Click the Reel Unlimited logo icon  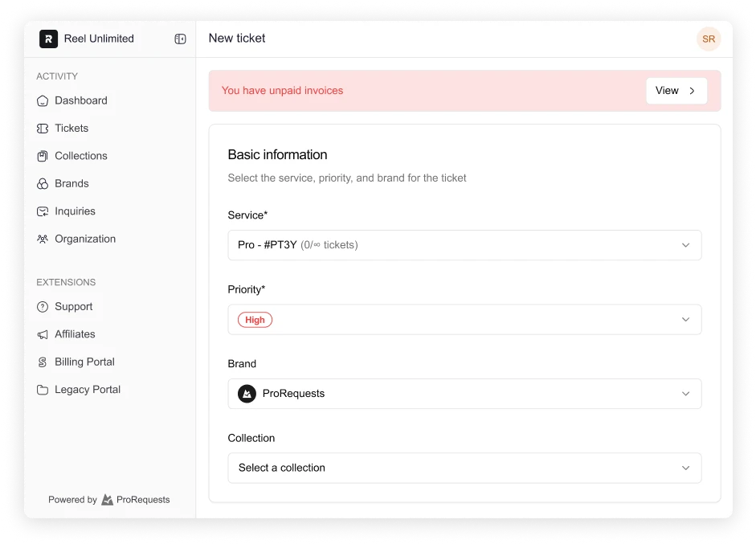click(x=48, y=39)
